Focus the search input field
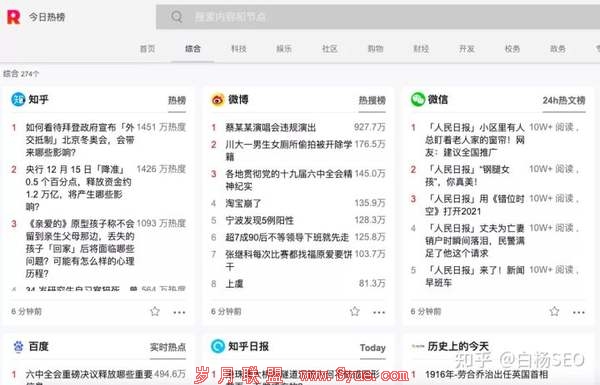The width and height of the screenshot is (600, 385). (x=378, y=16)
